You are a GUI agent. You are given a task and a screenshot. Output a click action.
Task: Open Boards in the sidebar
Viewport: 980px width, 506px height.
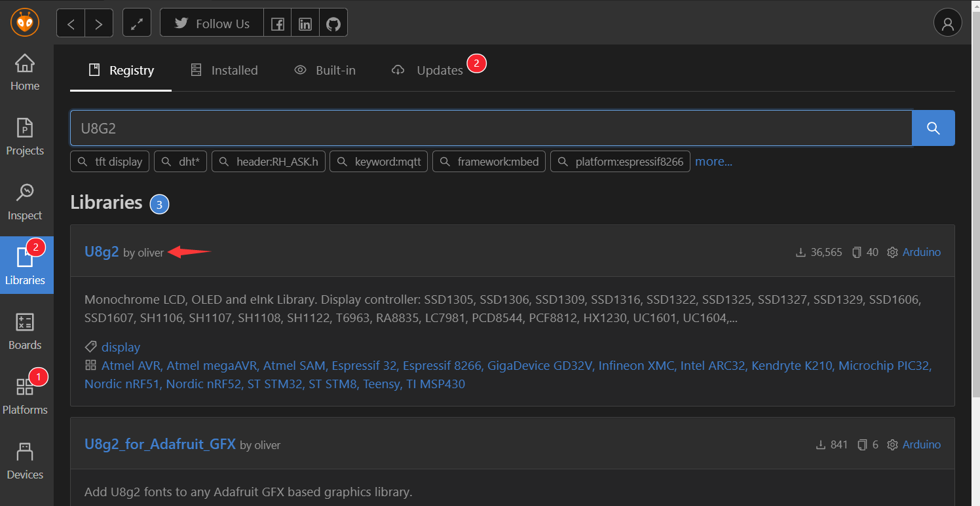25,332
